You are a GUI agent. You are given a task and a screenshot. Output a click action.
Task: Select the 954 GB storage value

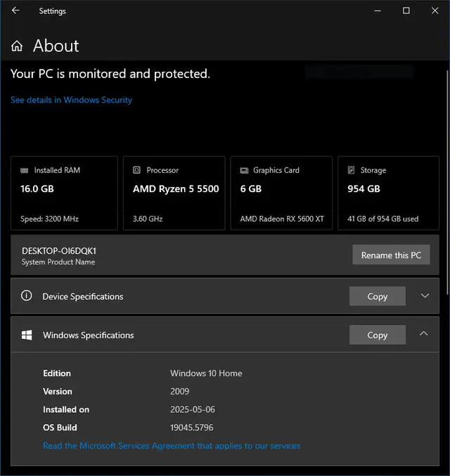coord(364,189)
